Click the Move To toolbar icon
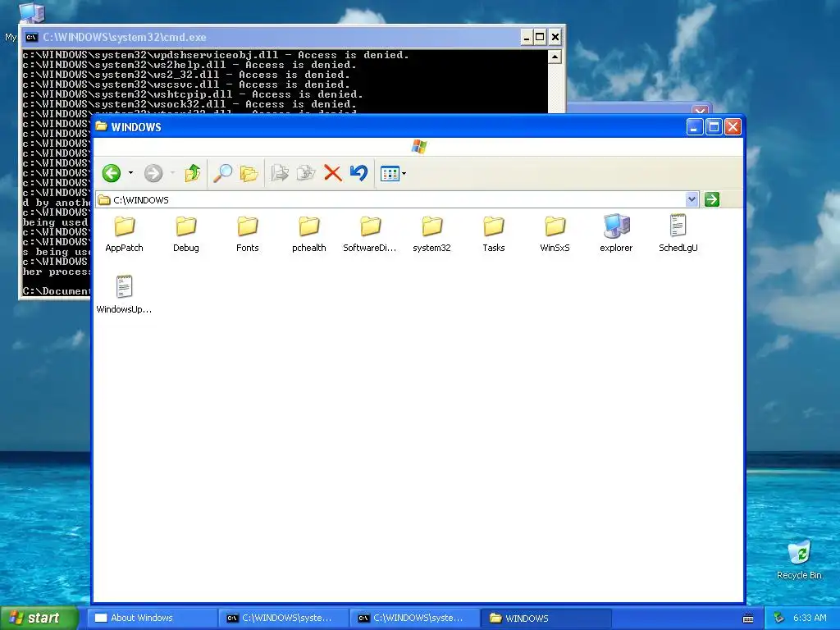Image resolution: width=840 pixels, height=630 pixels. (x=280, y=173)
